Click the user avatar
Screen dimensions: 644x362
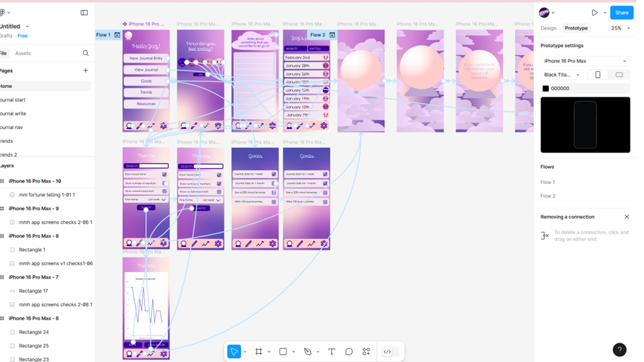[544, 13]
